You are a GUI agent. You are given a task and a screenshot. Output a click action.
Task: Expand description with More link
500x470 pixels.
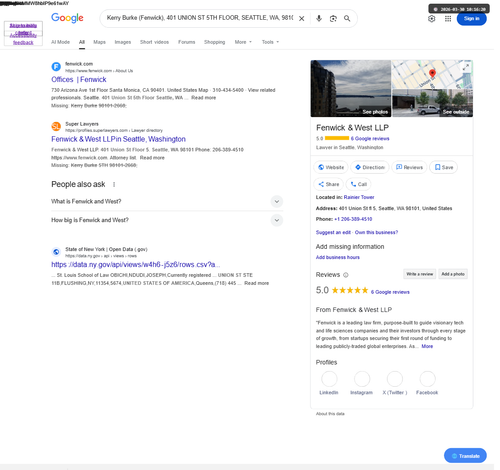(427, 346)
